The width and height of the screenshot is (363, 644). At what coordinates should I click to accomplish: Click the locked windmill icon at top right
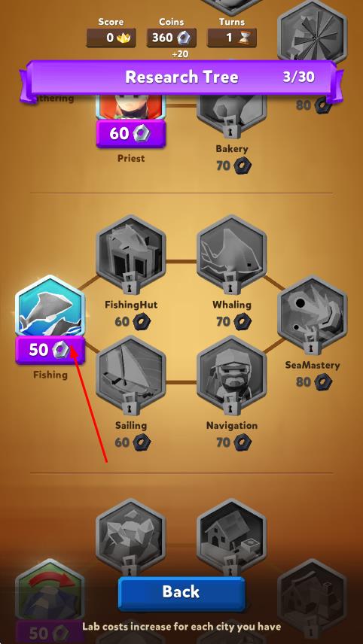pos(313,31)
